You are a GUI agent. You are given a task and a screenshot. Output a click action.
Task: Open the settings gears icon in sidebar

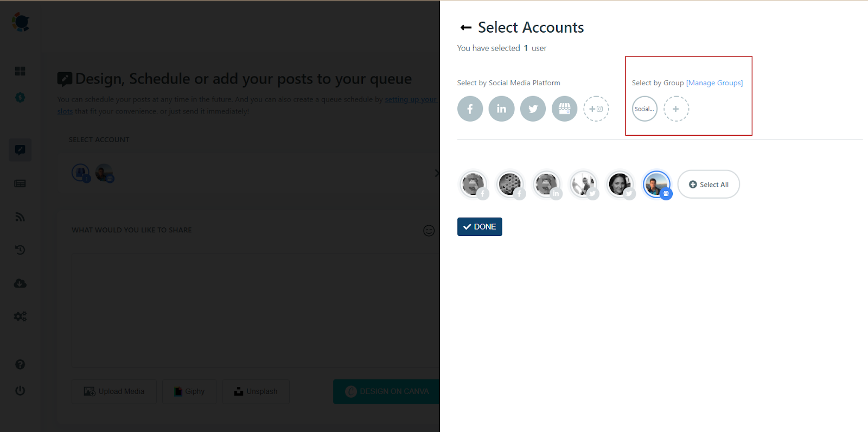[x=20, y=316]
